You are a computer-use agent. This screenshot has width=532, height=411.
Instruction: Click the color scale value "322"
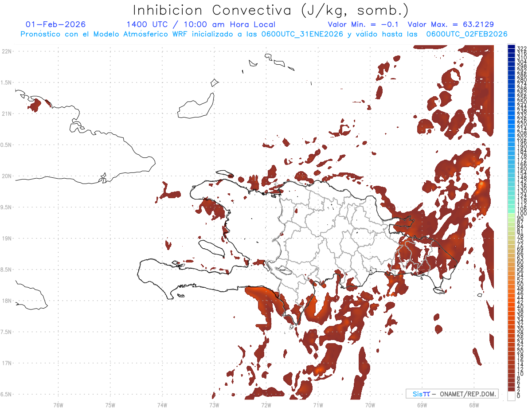(x=521, y=48)
